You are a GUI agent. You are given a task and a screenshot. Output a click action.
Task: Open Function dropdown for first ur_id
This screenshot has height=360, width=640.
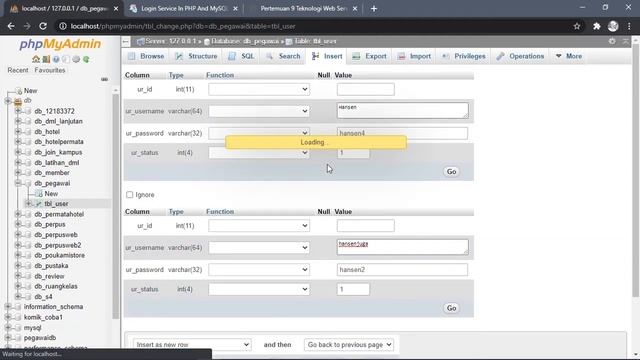coord(259,89)
